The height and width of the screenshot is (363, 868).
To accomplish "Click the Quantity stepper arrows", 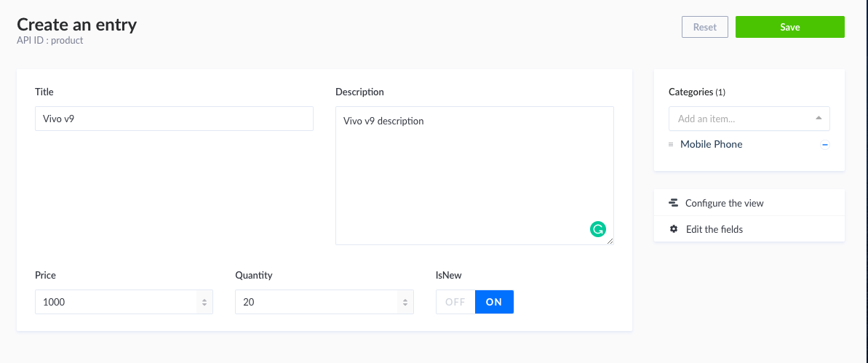I will point(405,302).
